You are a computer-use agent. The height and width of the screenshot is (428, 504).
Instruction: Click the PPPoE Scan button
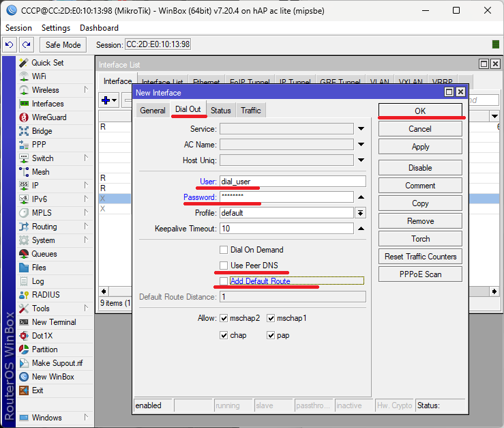pyautogui.click(x=420, y=274)
